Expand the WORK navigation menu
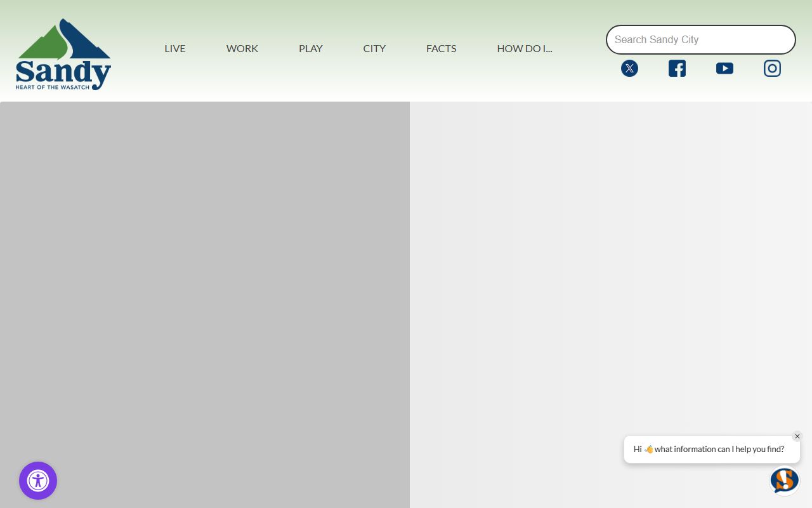The width and height of the screenshot is (812, 508). 242,48
